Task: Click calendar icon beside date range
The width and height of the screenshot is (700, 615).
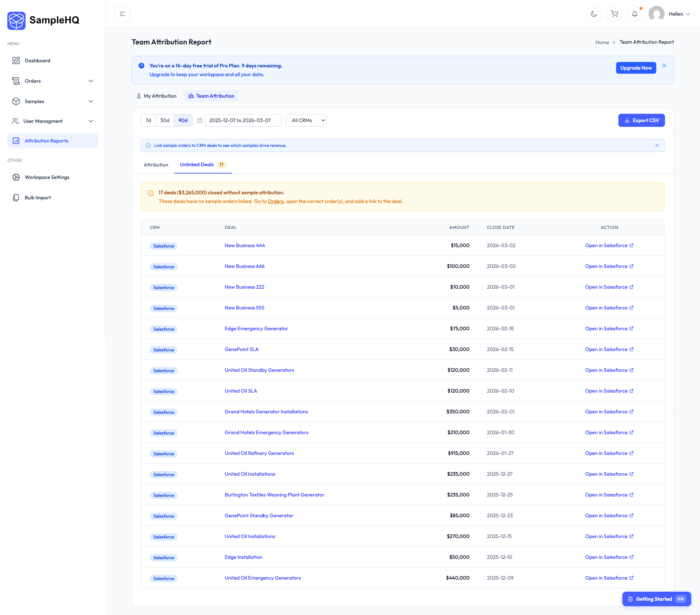Action: 200,120
